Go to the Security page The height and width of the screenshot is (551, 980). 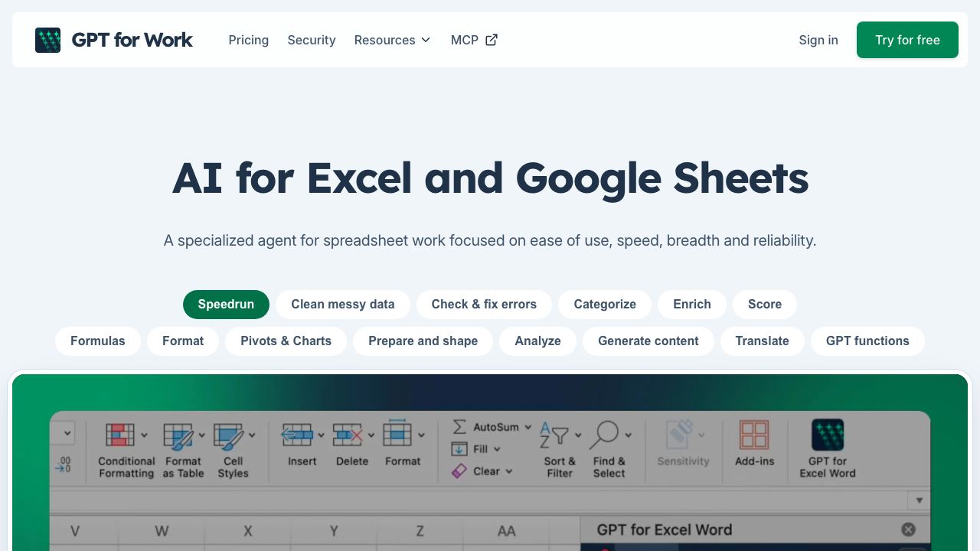click(x=312, y=40)
